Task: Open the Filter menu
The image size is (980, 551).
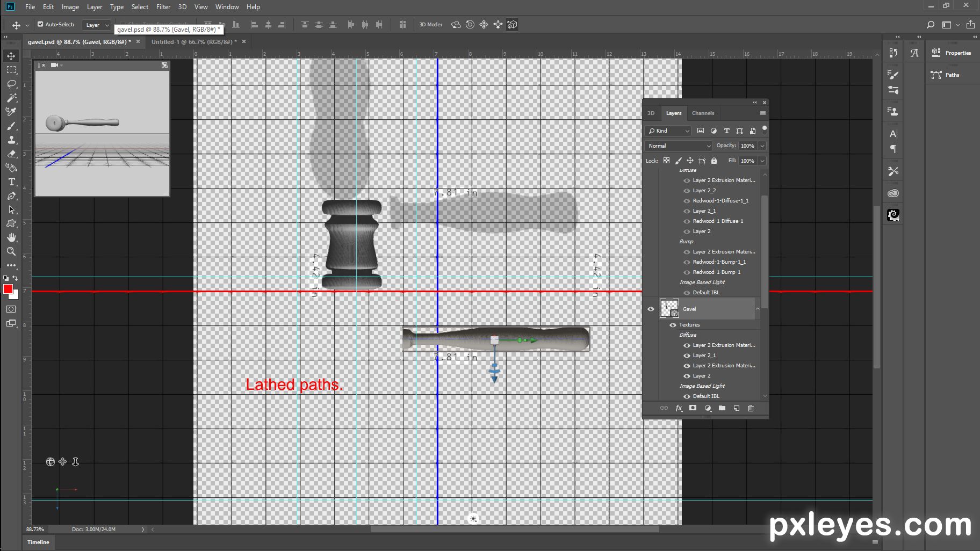Action: click(163, 7)
